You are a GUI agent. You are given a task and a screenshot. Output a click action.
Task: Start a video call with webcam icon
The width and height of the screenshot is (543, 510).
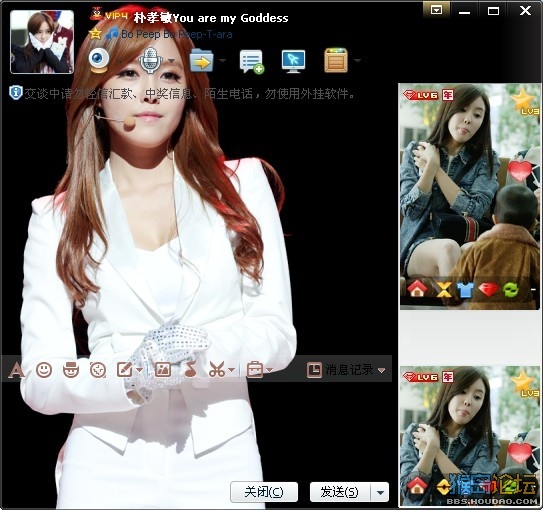click(99, 61)
